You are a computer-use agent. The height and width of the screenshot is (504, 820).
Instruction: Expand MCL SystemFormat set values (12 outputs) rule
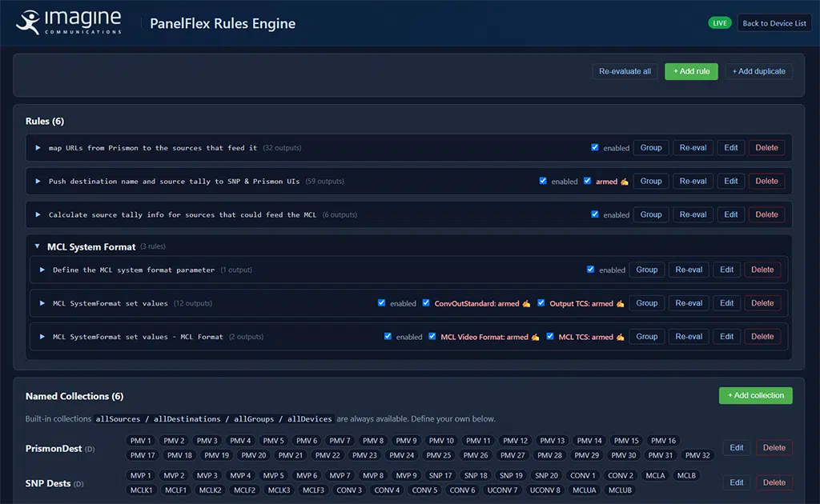pyautogui.click(x=42, y=303)
